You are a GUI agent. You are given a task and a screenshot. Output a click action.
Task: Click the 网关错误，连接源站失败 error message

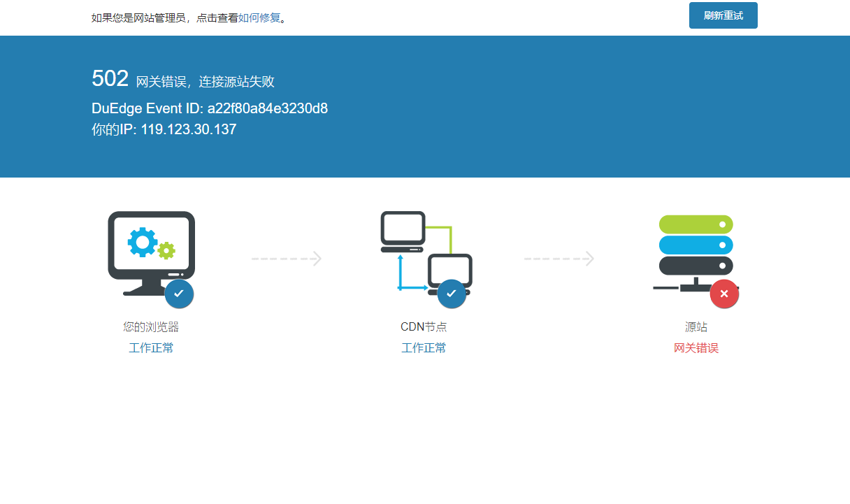pyautogui.click(x=205, y=82)
